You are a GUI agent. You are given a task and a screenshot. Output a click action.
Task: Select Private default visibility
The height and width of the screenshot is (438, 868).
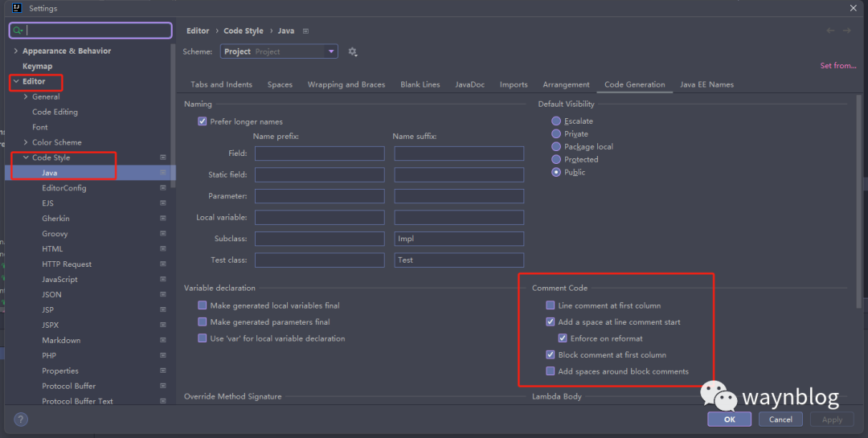pos(556,133)
